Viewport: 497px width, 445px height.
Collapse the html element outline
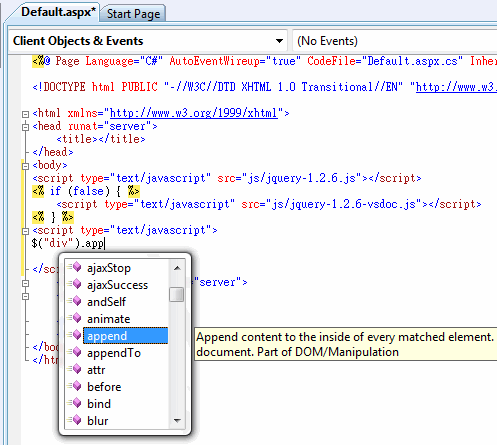pyautogui.click(x=25, y=114)
